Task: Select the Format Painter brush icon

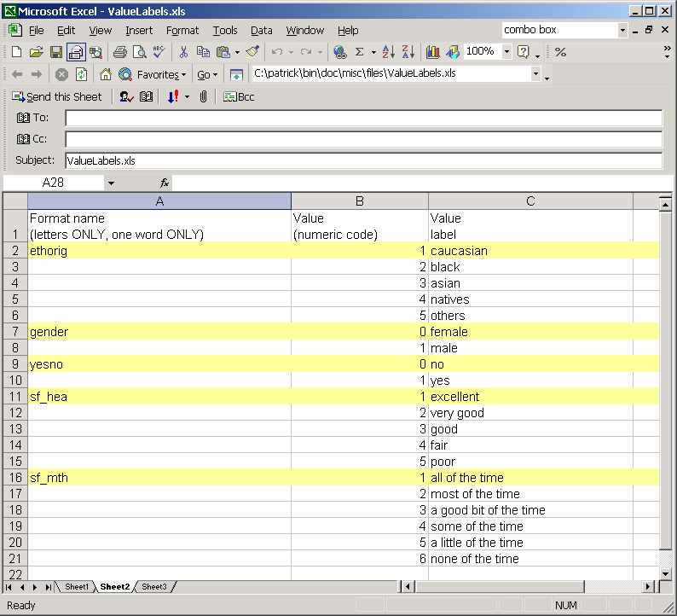Action: pos(252,52)
